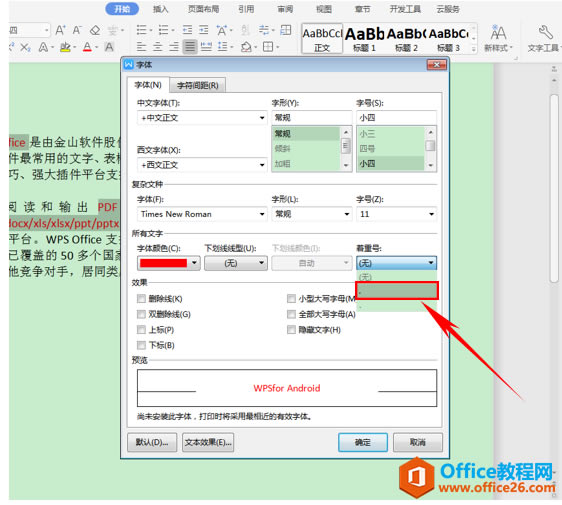Decrease paragraph indent
The image size is (562, 505).
(x=187, y=30)
